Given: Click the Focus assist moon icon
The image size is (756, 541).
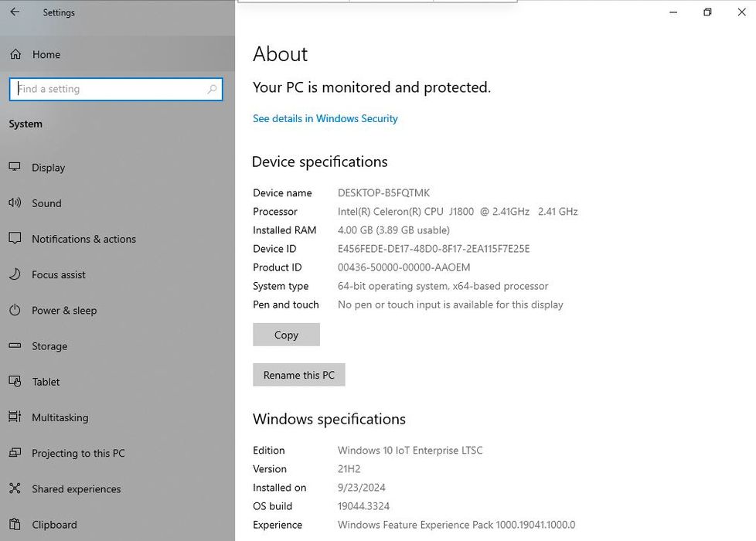Looking at the screenshot, I should tap(15, 274).
